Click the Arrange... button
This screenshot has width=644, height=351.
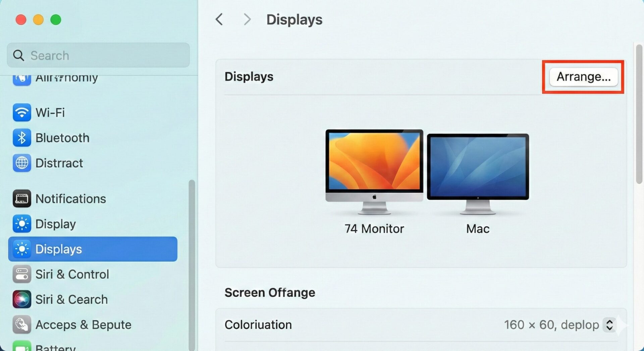click(583, 77)
